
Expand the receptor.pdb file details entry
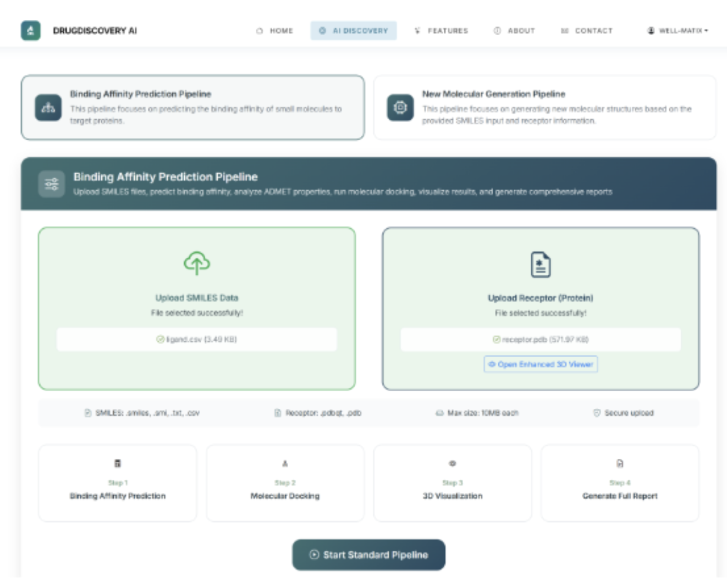pyautogui.click(x=541, y=340)
